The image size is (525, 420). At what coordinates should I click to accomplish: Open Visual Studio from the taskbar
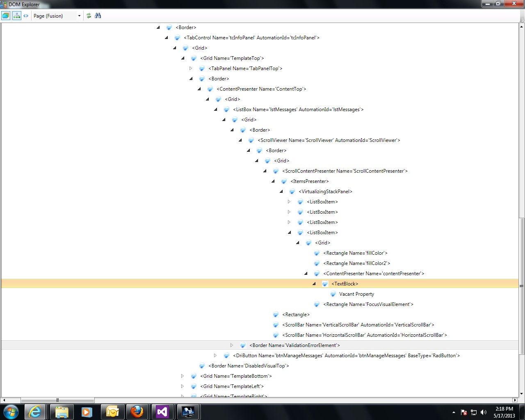[x=162, y=412]
